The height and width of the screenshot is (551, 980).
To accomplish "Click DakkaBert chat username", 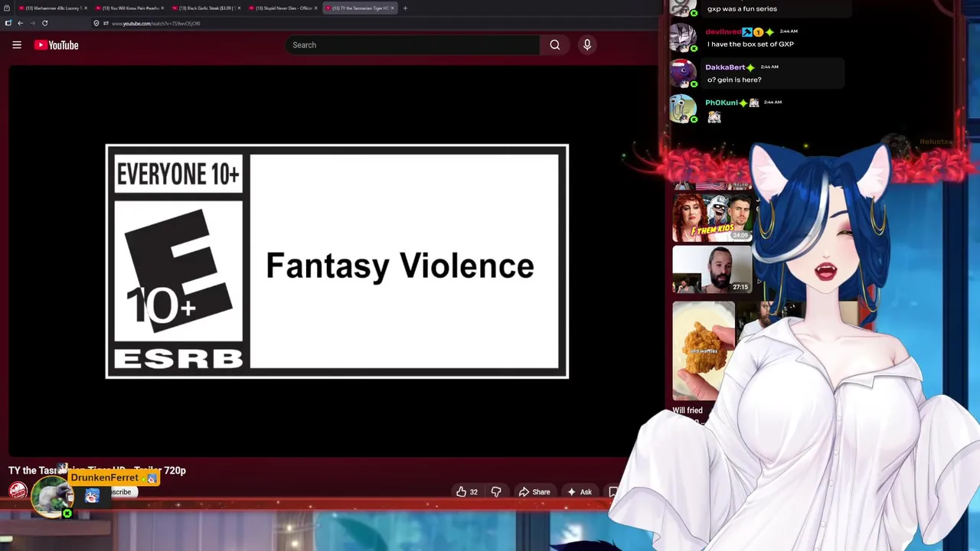I will 725,67.
